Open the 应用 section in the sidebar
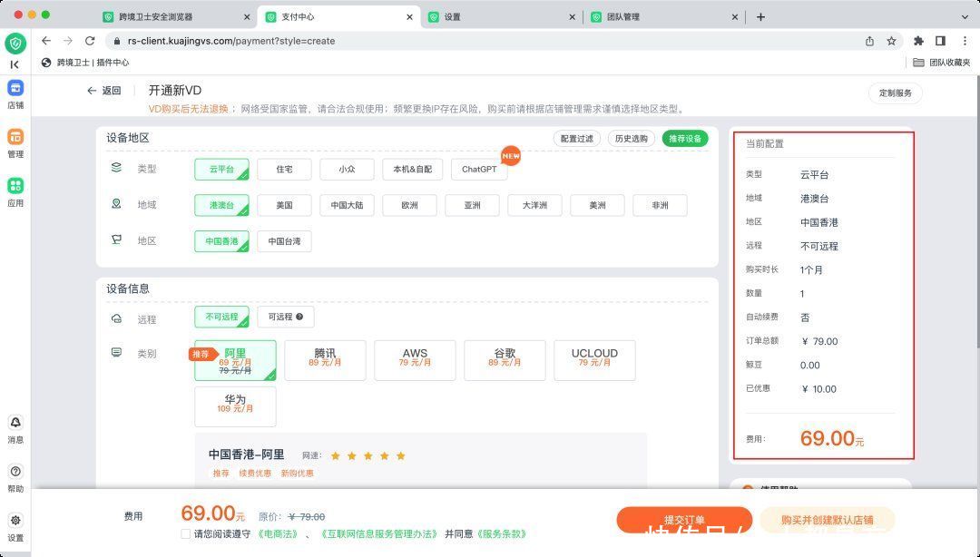 click(15, 192)
